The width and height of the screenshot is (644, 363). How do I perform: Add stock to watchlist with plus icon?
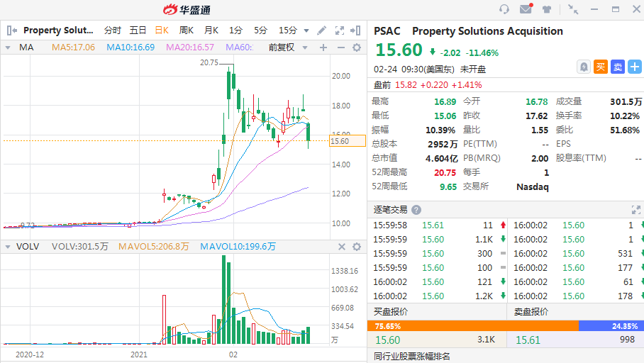click(x=634, y=67)
